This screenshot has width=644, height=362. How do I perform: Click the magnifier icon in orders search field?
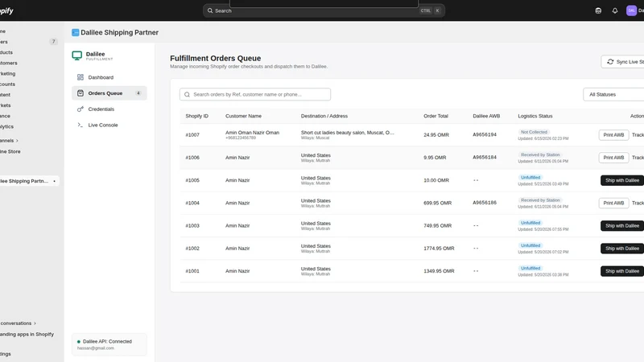[188, 94]
